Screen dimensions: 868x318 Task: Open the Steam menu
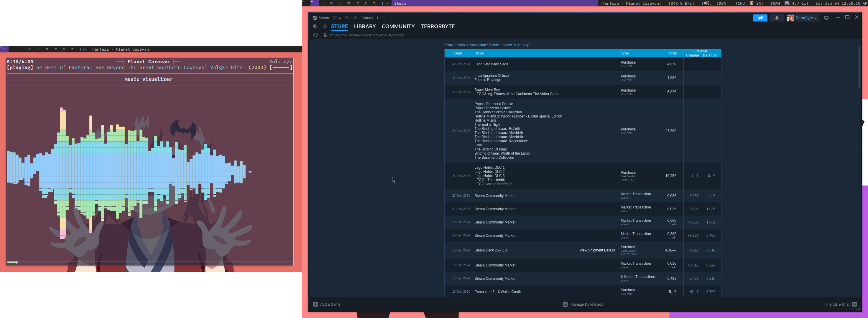pyautogui.click(x=323, y=18)
